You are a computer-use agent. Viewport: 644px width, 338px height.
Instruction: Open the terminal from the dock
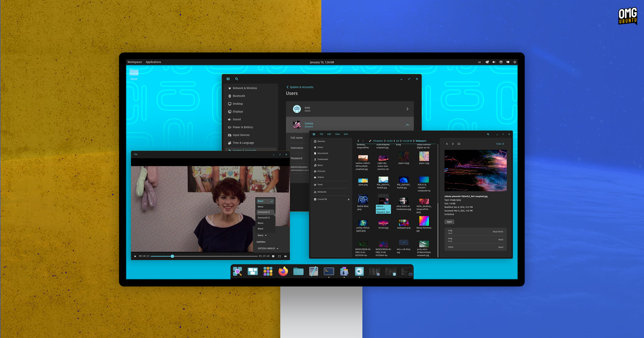pyautogui.click(x=329, y=271)
